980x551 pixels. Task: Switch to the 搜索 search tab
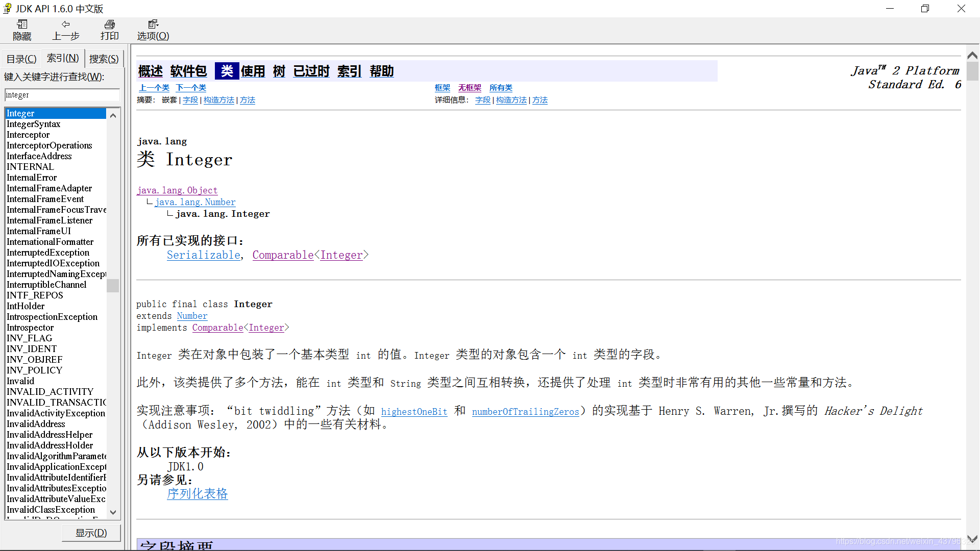click(x=104, y=59)
